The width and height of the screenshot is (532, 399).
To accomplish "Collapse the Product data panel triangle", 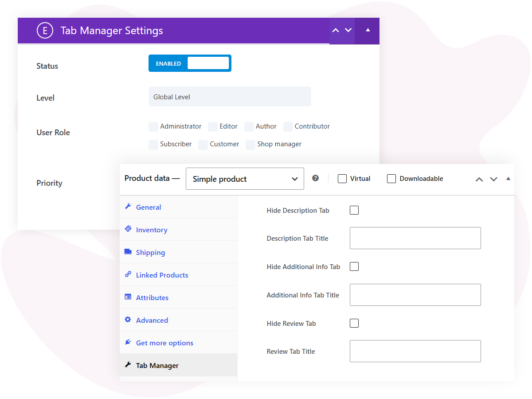I will pyautogui.click(x=508, y=179).
